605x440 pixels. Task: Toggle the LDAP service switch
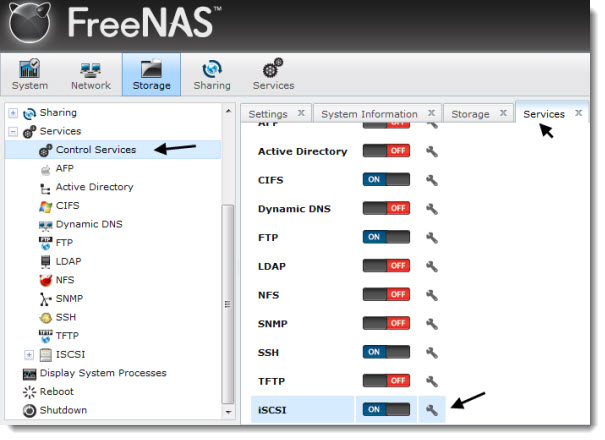click(386, 266)
